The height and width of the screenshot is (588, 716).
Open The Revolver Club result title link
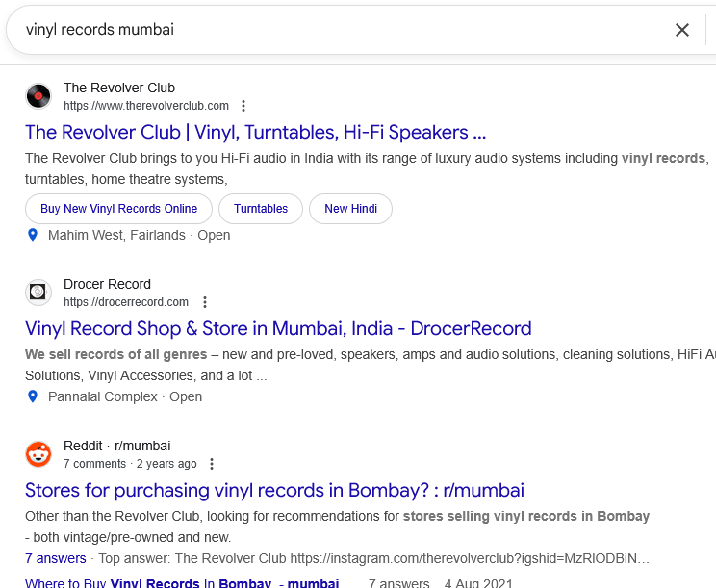coord(255,132)
